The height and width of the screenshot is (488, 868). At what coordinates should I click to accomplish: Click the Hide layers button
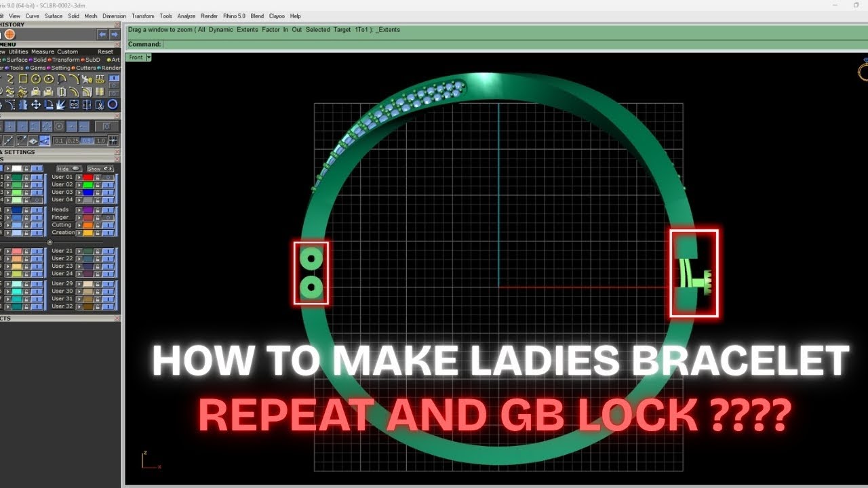coord(69,169)
